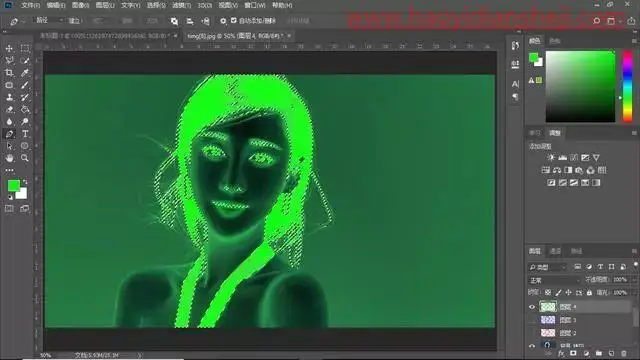Open the Edit menu
This screenshot has height=360, width=640.
pyautogui.click(x=56, y=5)
